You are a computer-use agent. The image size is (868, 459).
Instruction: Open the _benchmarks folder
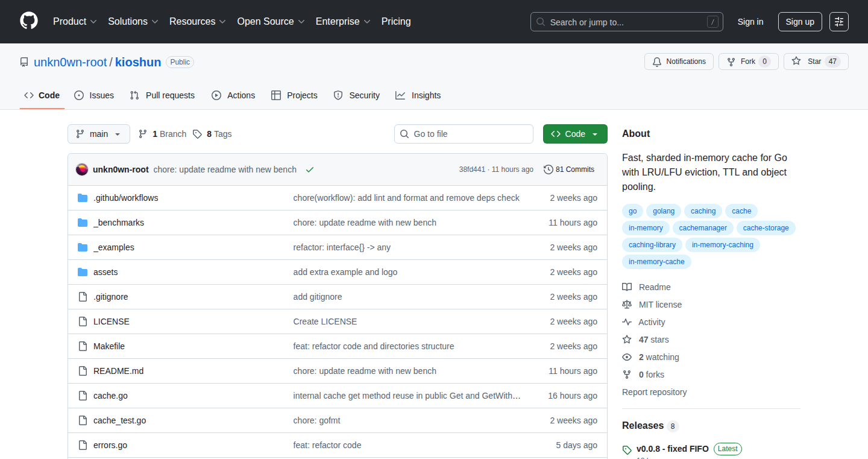tap(119, 223)
